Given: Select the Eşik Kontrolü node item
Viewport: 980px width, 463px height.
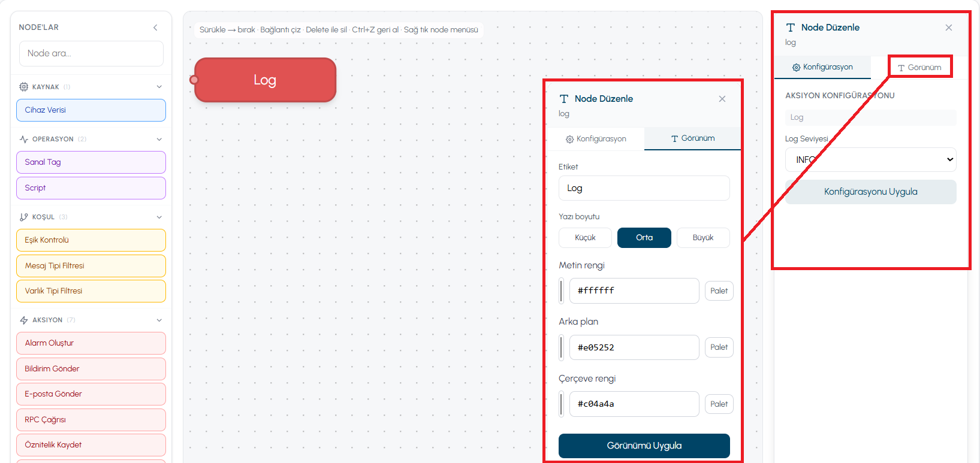Looking at the screenshot, I should point(91,240).
